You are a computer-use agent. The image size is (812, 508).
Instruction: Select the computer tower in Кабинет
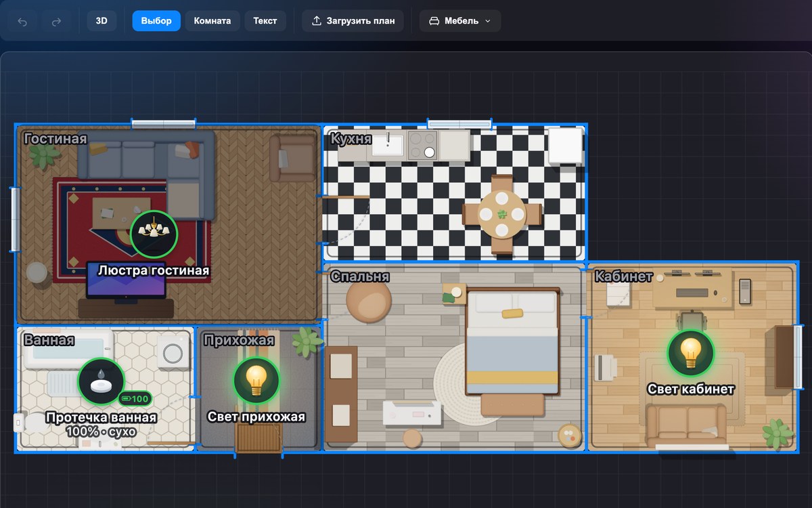[745, 291]
